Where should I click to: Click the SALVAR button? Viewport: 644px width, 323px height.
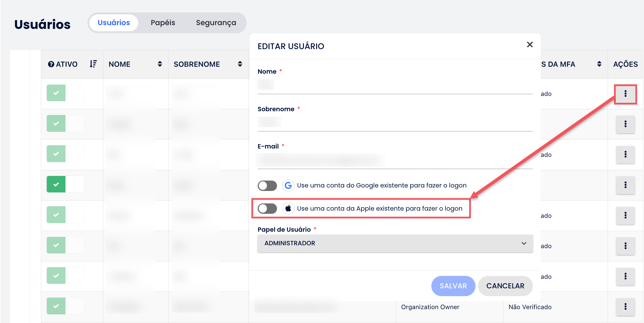[453, 286]
